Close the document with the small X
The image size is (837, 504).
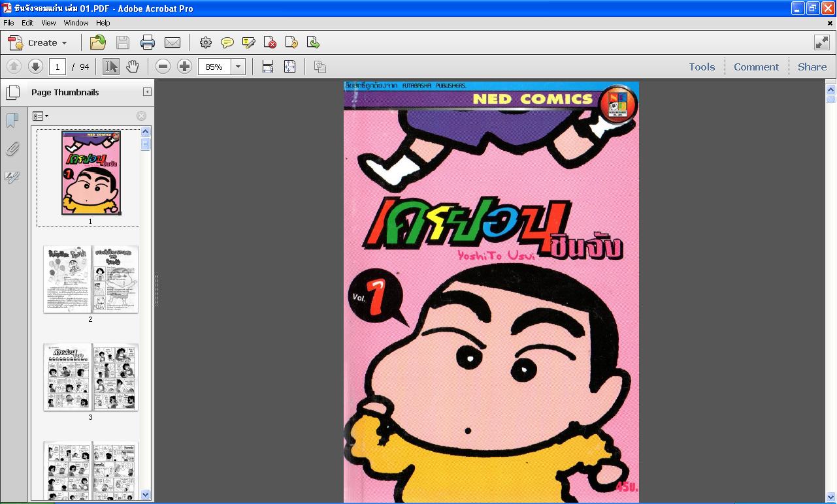coord(830,23)
